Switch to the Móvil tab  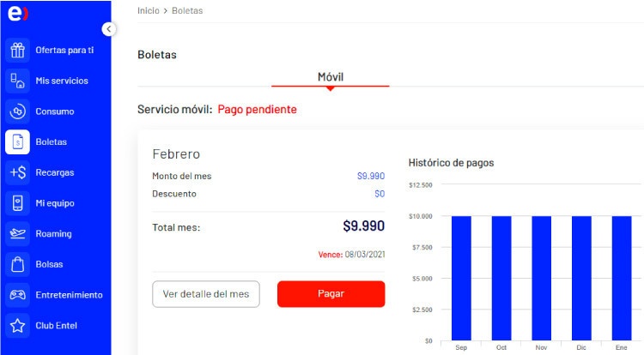[331, 77]
